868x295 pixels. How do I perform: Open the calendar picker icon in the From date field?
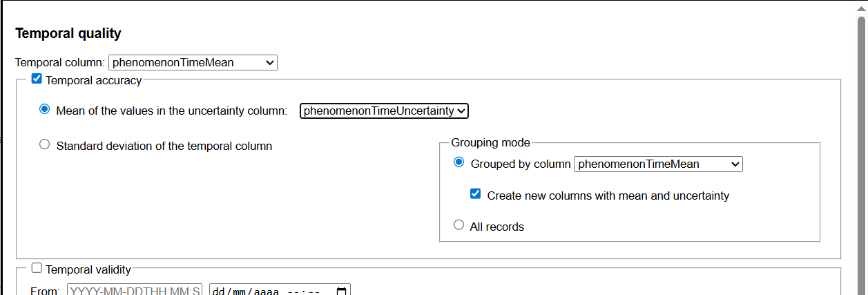[x=341, y=292]
